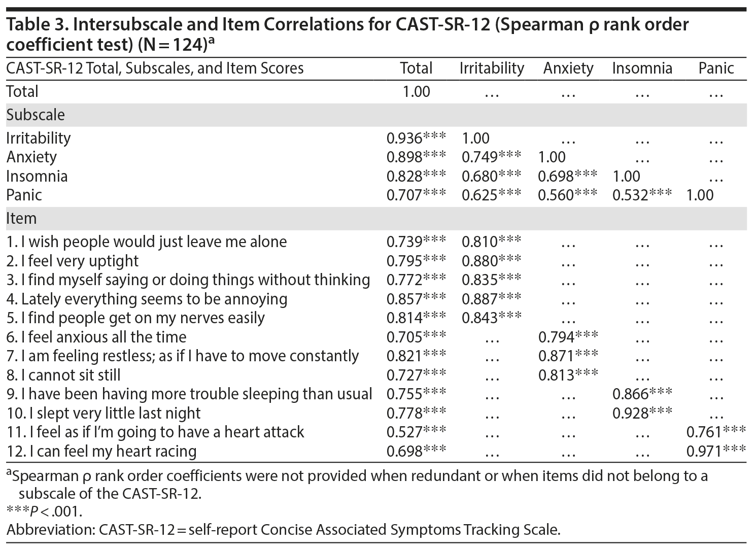
Task: Click the Irritability column header
Action: pyautogui.click(x=492, y=68)
